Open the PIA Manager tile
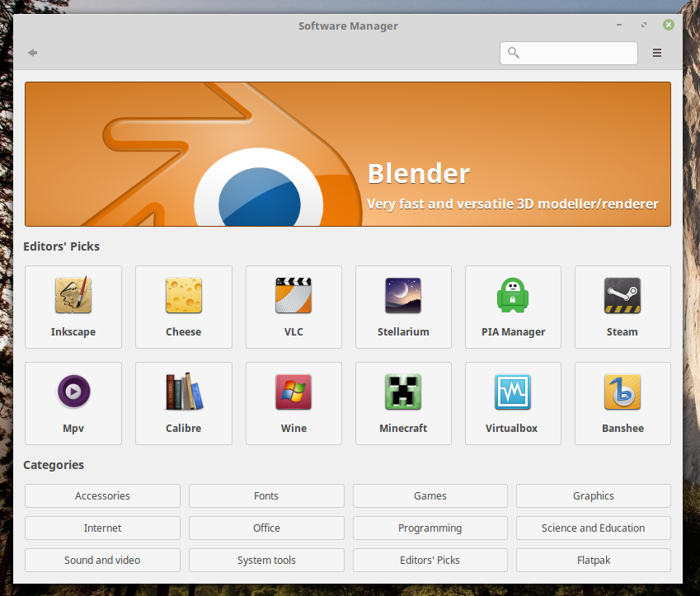 pyautogui.click(x=513, y=307)
